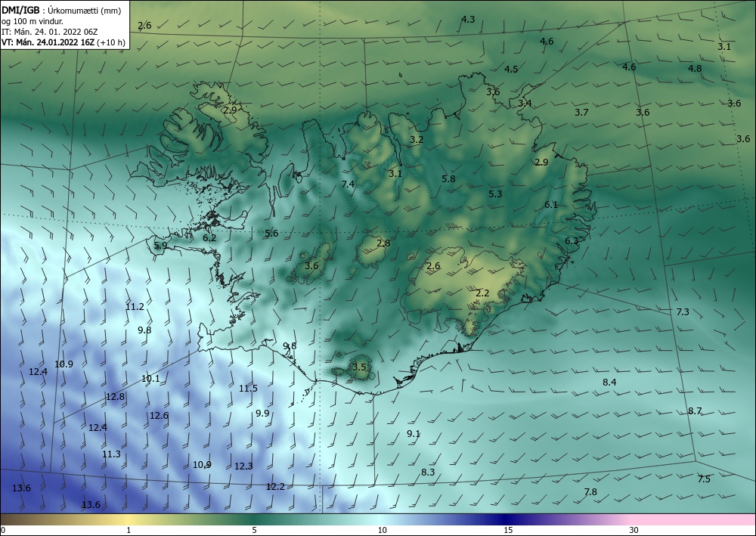
Task: Click the 6.1 value label
Action: click(551, 204)
